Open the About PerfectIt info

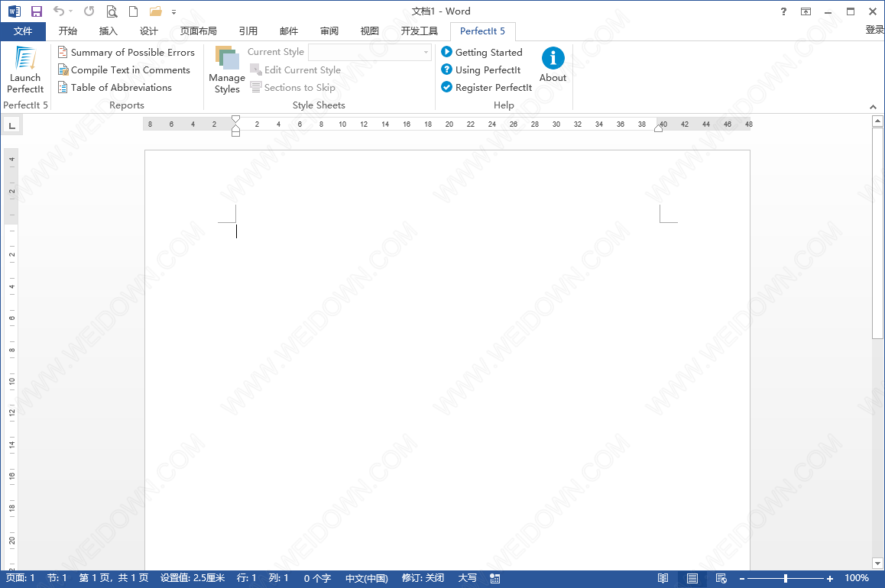[x=553, y=65]
